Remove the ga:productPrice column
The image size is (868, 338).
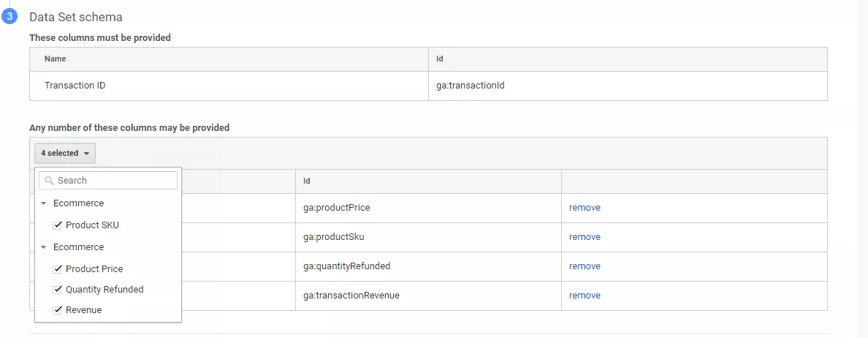585,208
